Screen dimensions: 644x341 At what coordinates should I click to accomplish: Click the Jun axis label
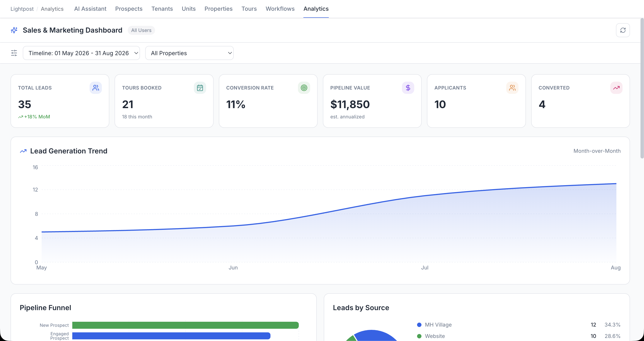coord(233,267)
